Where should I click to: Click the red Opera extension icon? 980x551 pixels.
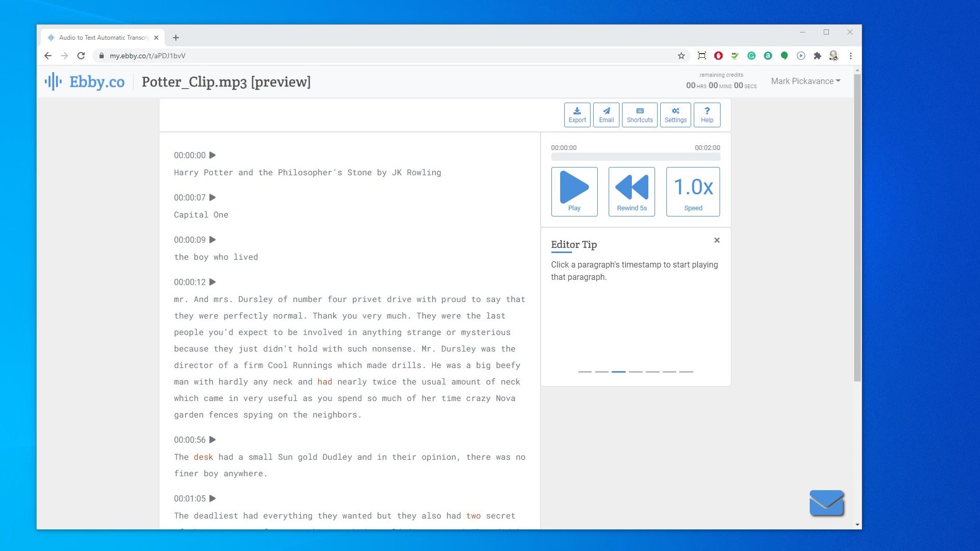(718, 56)
